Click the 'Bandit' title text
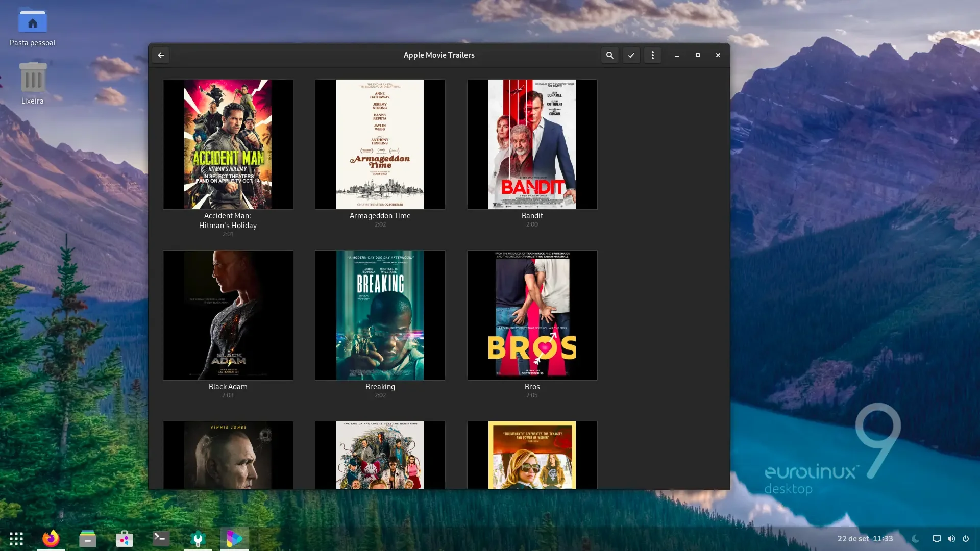Image resolution: width=980 pixels, height=551 pixels. (532, 216)
